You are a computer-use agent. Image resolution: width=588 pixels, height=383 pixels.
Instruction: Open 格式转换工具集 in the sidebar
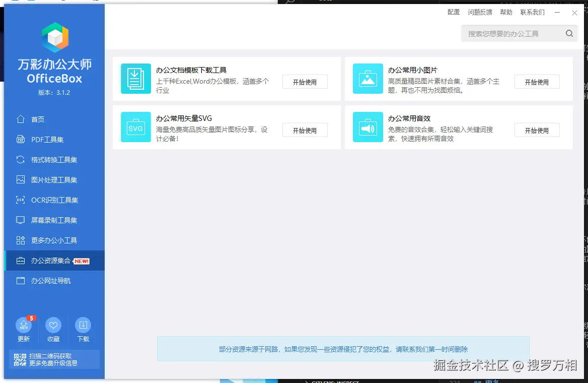tap(54, 160)
